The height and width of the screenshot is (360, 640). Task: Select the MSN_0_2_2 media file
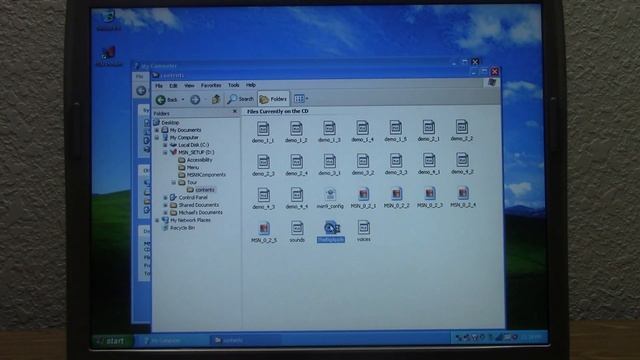click(x=396, y=193)
